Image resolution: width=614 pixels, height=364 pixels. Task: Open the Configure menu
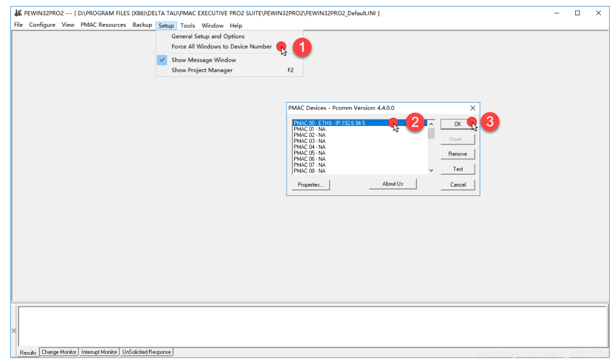click(x=42, y=25)
